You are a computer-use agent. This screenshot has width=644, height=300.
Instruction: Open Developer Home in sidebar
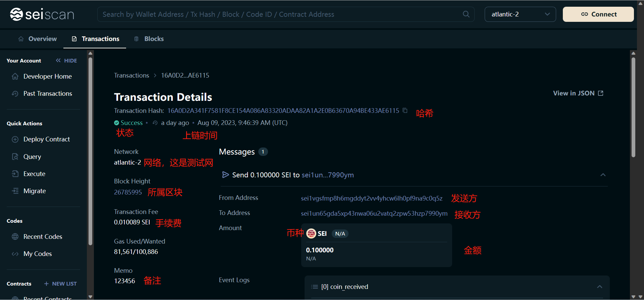[42, 76]
